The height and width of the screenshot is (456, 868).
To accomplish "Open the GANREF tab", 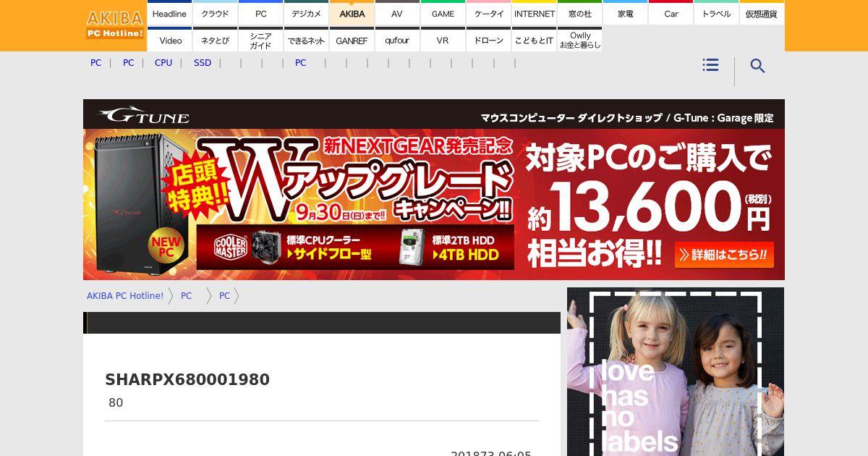I will (352, 40).
